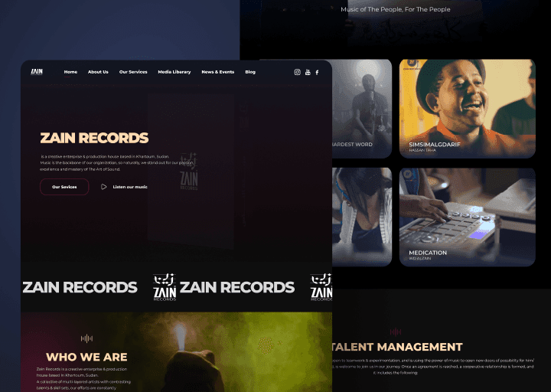
Task: Open the Media Libarary menu item
Action: tap(174, 72)
